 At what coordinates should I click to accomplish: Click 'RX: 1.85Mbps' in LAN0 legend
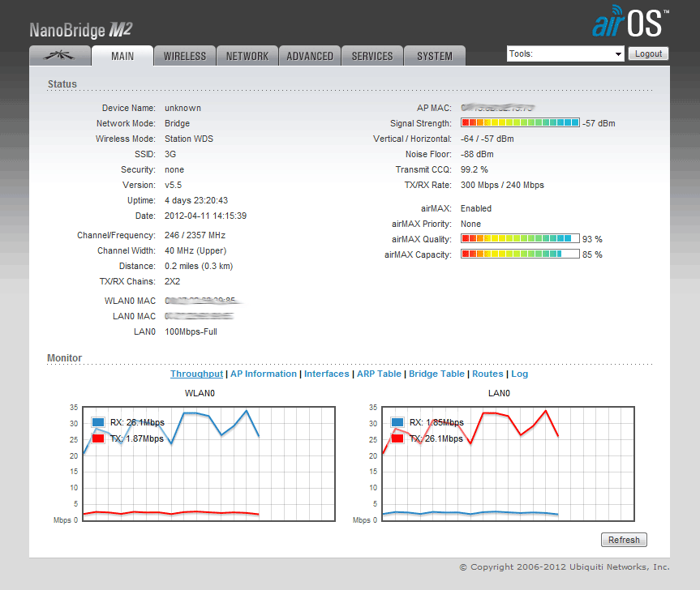pyautogui.click(x=436, y=422)
